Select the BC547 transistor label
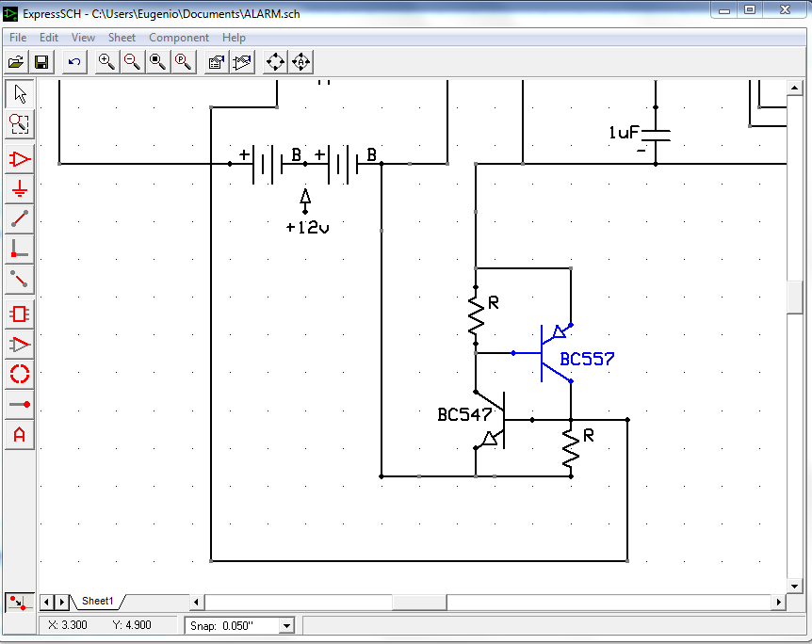This screenshot has height=644, width=812. [x=464, y=414]
